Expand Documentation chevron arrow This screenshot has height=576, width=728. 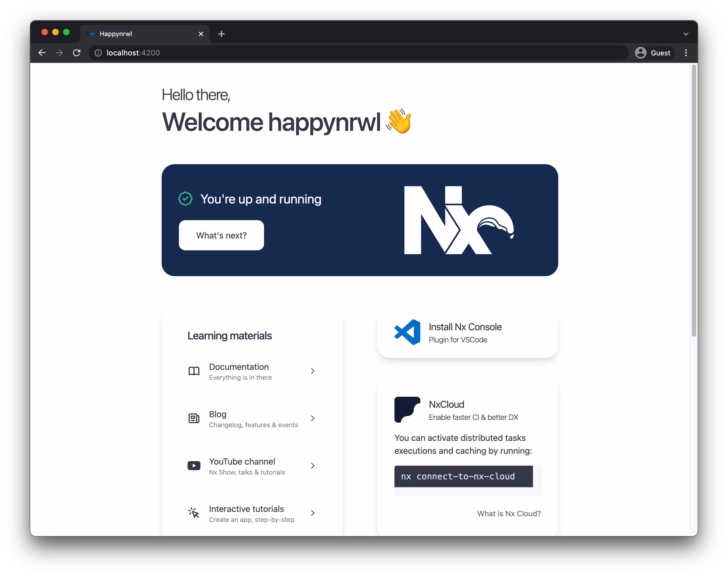313,371
